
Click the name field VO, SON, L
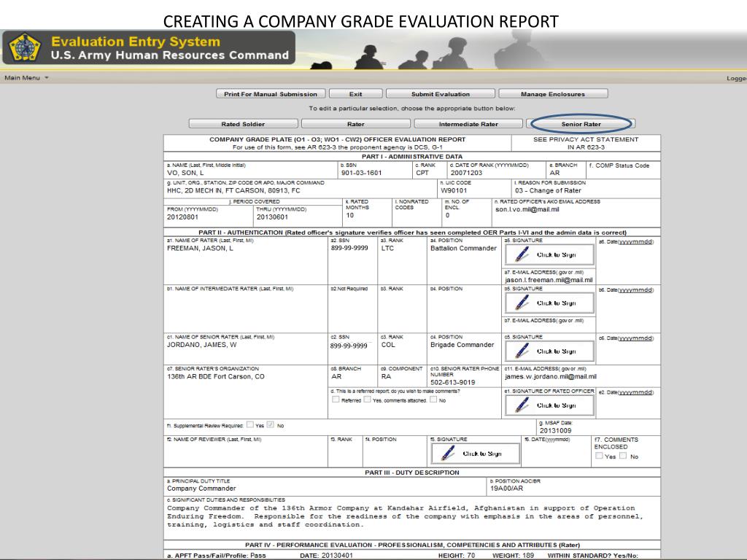(x=185, y=173)
